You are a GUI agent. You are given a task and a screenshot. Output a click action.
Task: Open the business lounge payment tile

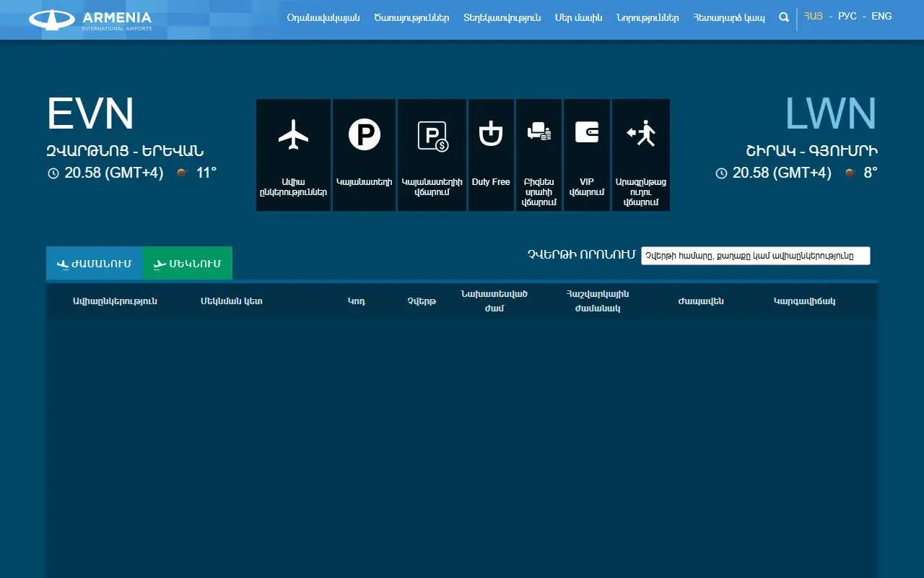point(539,155)
